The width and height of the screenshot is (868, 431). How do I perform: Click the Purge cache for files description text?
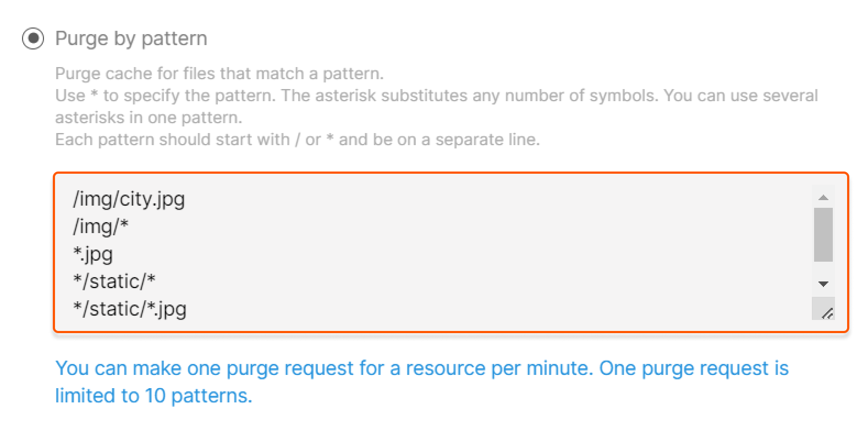point(220,73)
